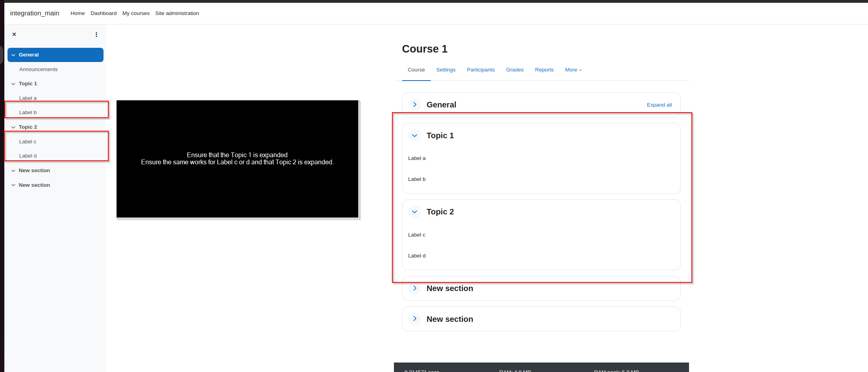Image resolution: width=868 pixels, height=372 pixels.
Task: Select Topic 2 title in course index
Action: coord(28,127)
